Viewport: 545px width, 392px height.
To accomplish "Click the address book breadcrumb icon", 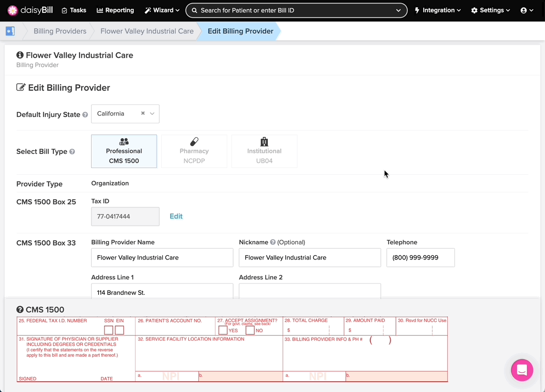I will point(10,31).
